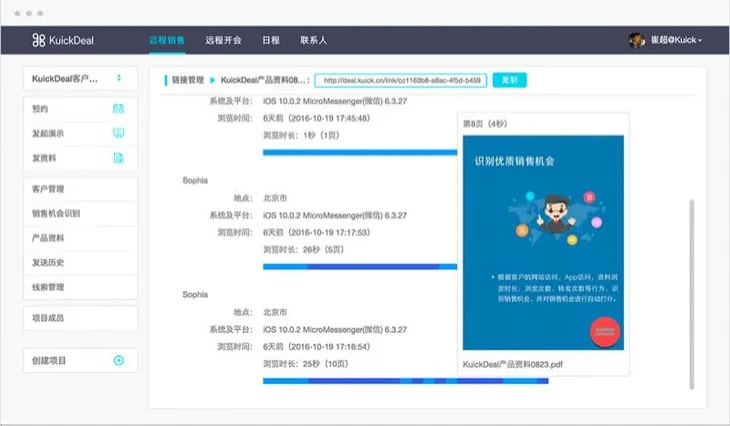The height and width of the screenshot is (426, 730).
Task: Click the KuickDeal logo icon
Action: coord(39,40)
